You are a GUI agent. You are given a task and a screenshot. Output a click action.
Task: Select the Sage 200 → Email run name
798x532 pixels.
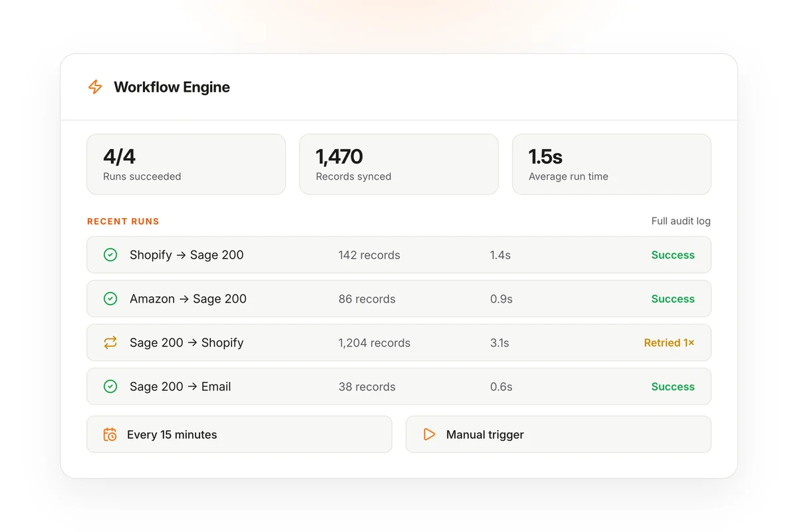click(x=180, y=386)
